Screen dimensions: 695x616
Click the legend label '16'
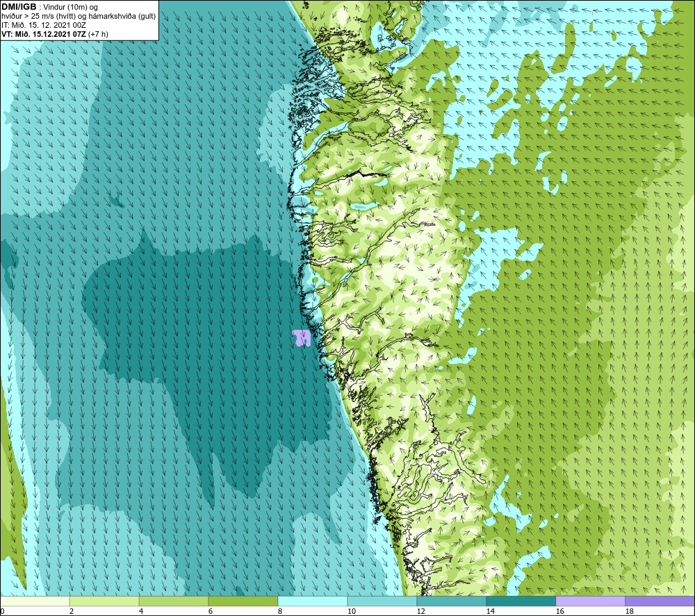coord(559,611)
